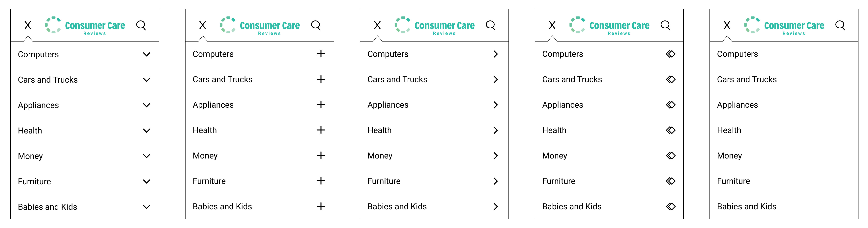
Task: Open Cars and Trucks via right chevron
Action: (x=496, y=79)
